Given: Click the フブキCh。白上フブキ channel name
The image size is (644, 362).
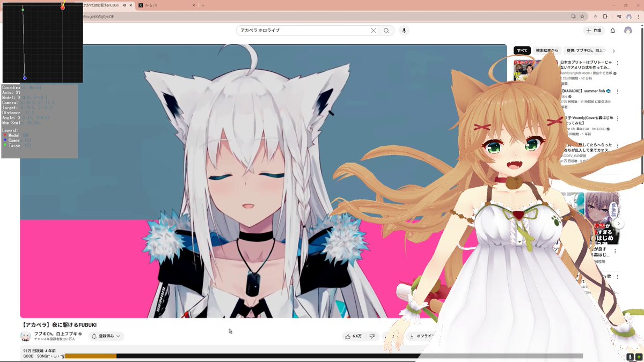Looking at the screenshot, I should (x=56, y=334).
